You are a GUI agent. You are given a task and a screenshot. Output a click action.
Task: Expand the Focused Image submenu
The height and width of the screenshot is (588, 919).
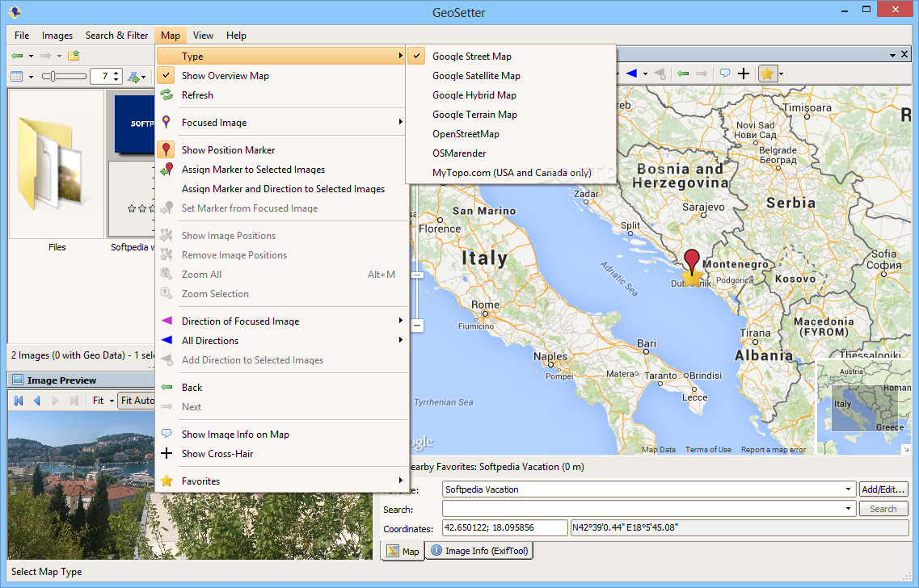point(281,123)
